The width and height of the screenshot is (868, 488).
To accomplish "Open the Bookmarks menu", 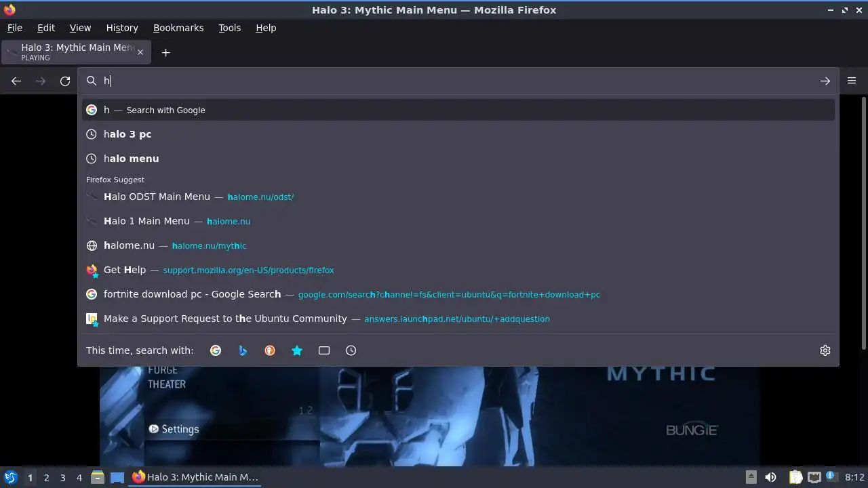I will coord(178,28).
